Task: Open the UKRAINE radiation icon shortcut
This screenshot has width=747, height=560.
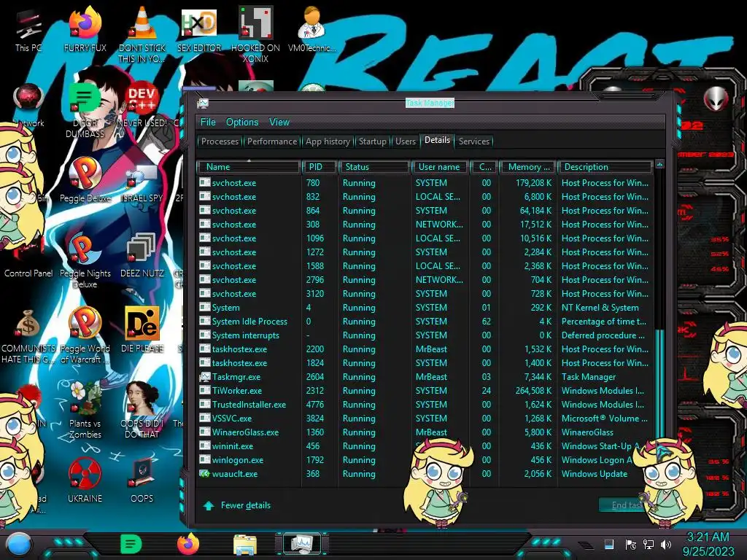Action: [x=85, y=480]
